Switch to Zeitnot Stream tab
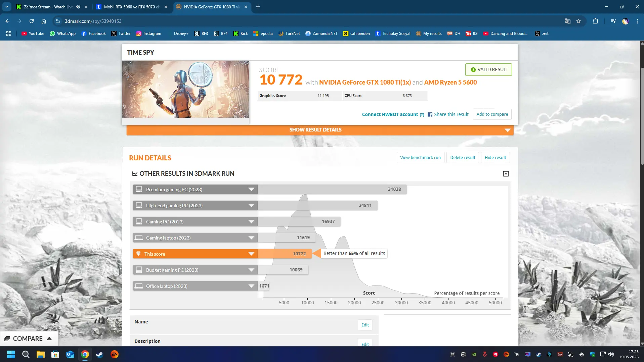The width and height of the screenshot is (644, 362). tap(48, 7)
